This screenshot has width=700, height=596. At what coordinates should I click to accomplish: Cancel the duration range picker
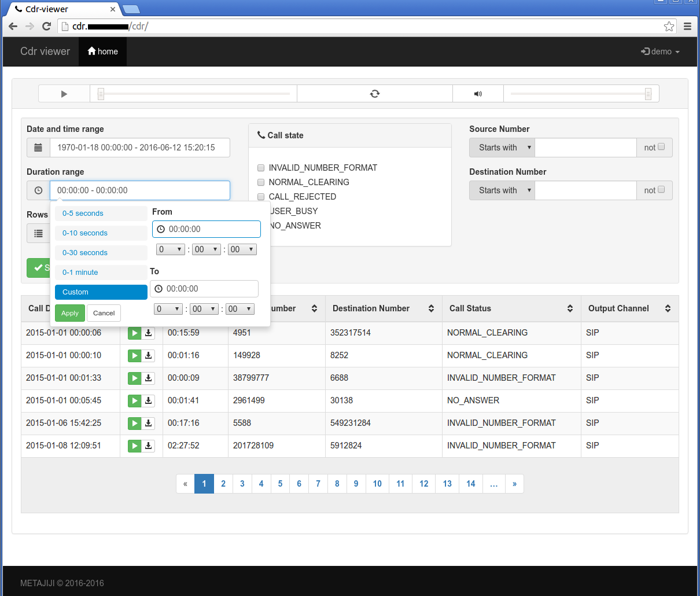104,313
